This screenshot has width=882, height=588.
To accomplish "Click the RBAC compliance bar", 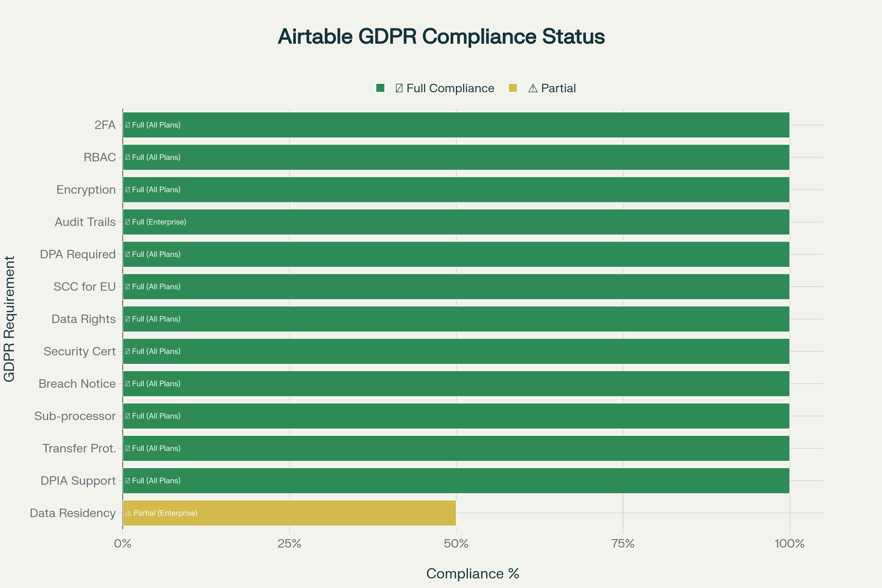I will click(x=456, y=157).
